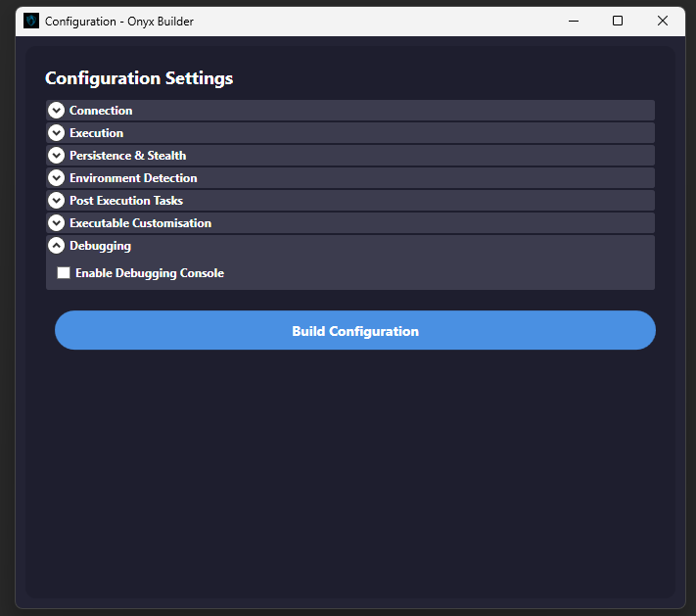Expand the Executable Customisation chevron
Screen dimensions: 696x616
point(57,223)
